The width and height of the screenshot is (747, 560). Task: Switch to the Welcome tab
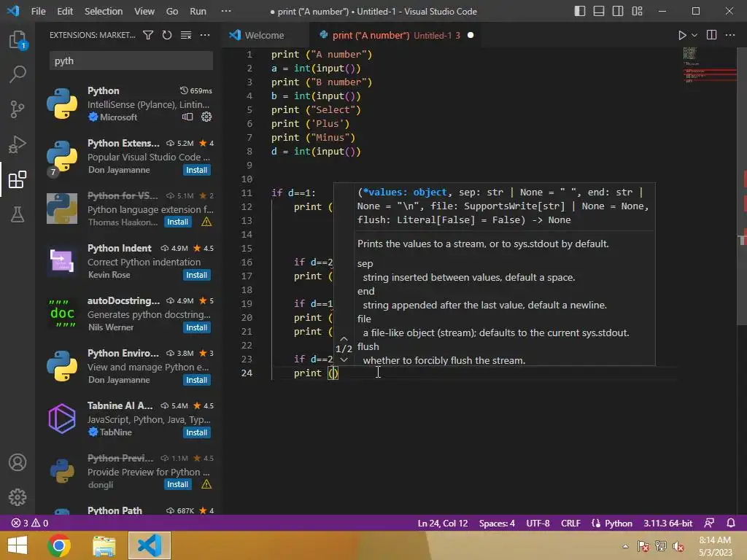click(264, 35)
